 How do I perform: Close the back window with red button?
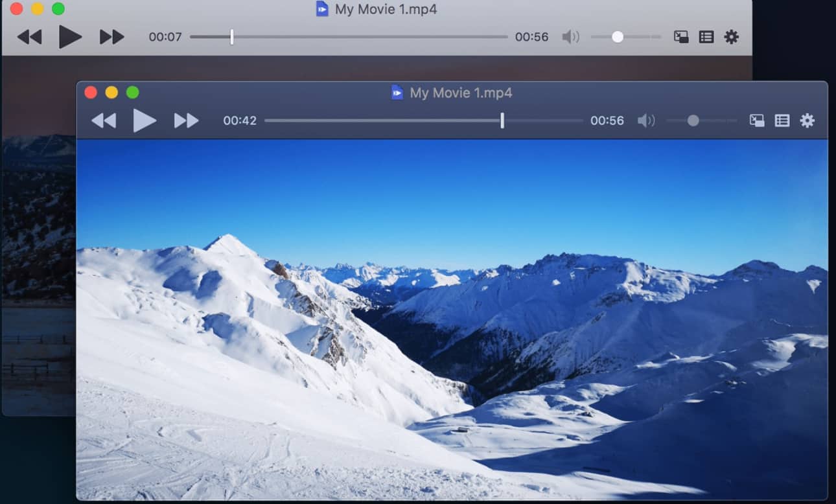(17, 9)
